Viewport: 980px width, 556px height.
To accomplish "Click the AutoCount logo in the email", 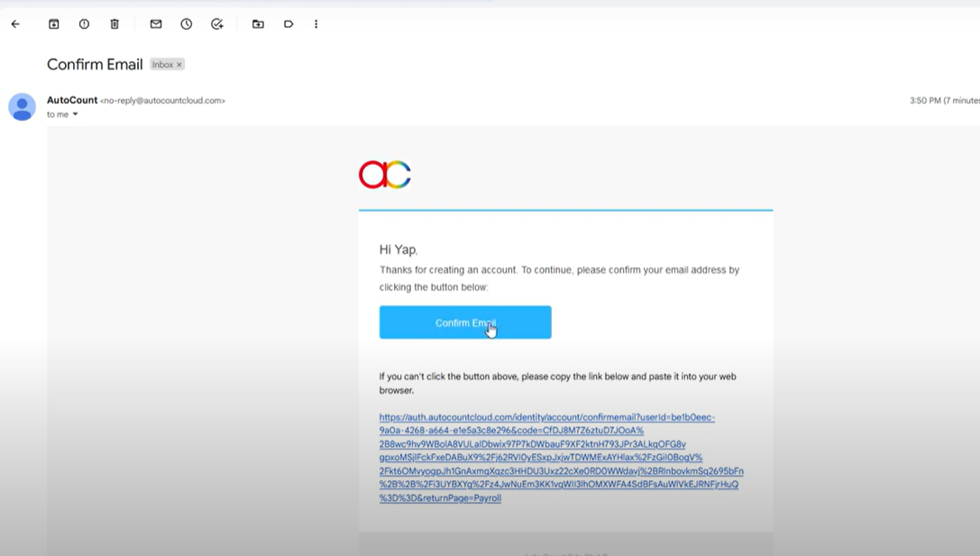I will [385, 174].
